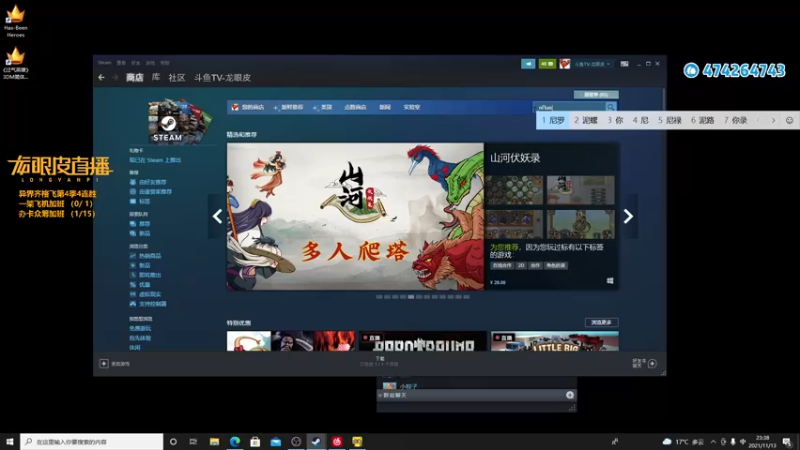Image resolution: width=800 pixels, height=450 pixels.
Task: Open 实验室 in the store navigation bar
Action: 412,107
